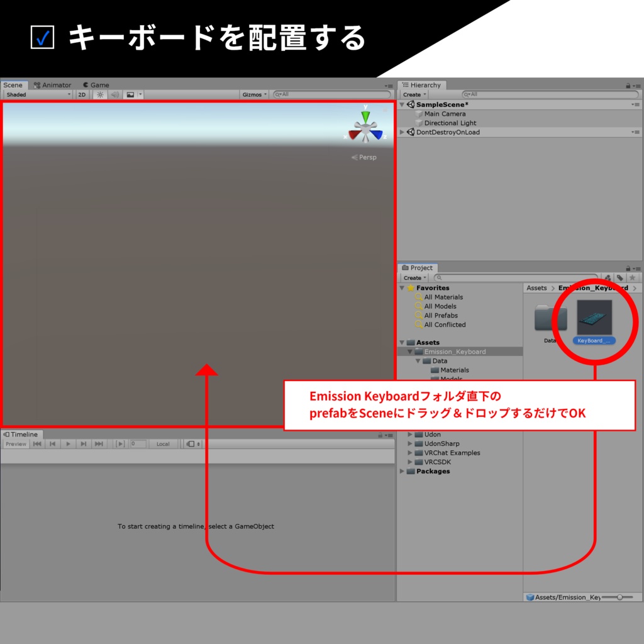Toggle 2D view mode in Scene toolbar
The width and height of the screenshot is (644, 644).
pos(82,94)
